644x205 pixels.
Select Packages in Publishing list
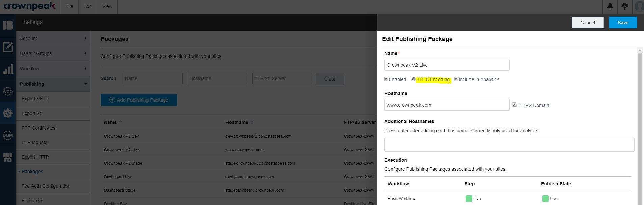(53, 172)
